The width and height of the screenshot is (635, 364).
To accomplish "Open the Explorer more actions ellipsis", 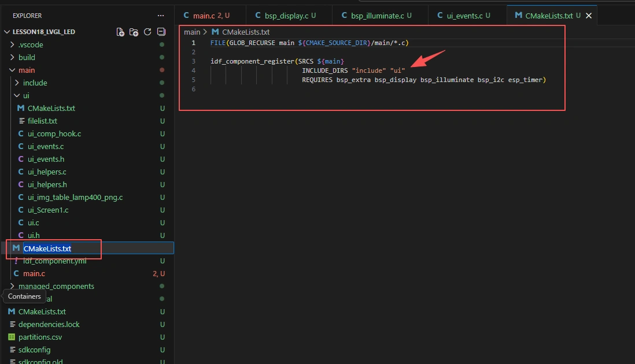I will 161,16.
